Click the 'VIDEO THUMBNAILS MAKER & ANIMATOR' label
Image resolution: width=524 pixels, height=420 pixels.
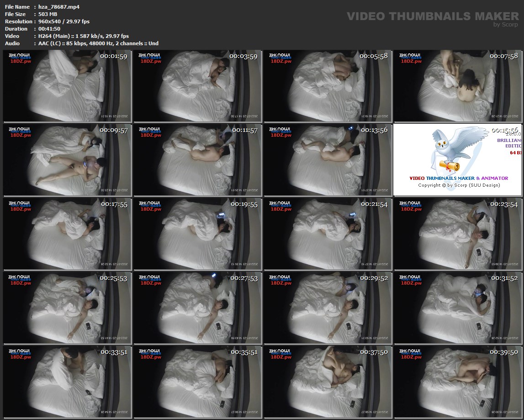pos(459,178)
